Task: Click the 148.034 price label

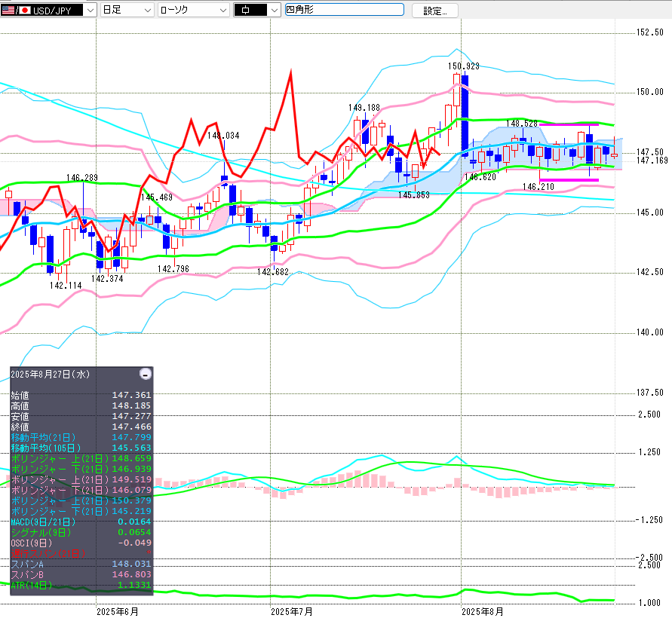Action: (x=223, y=136)
